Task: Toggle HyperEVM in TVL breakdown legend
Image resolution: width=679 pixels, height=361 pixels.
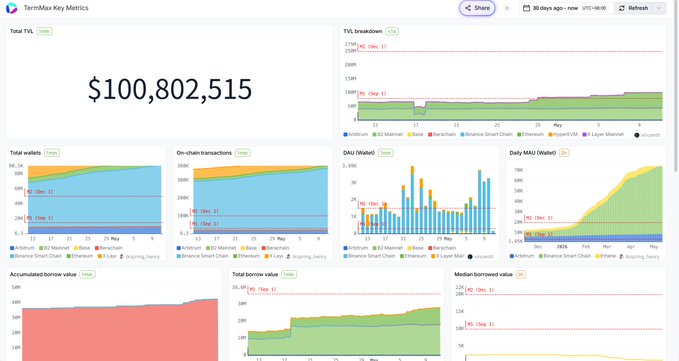Action: tap(563, 135)
